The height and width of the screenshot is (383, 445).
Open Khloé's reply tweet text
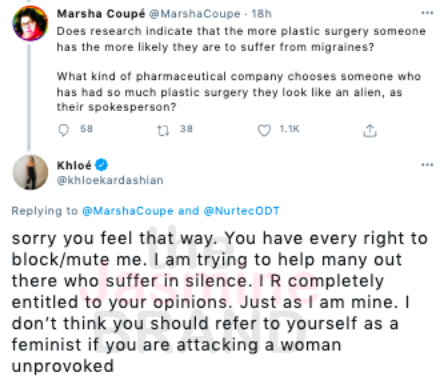tap(219, 302)
